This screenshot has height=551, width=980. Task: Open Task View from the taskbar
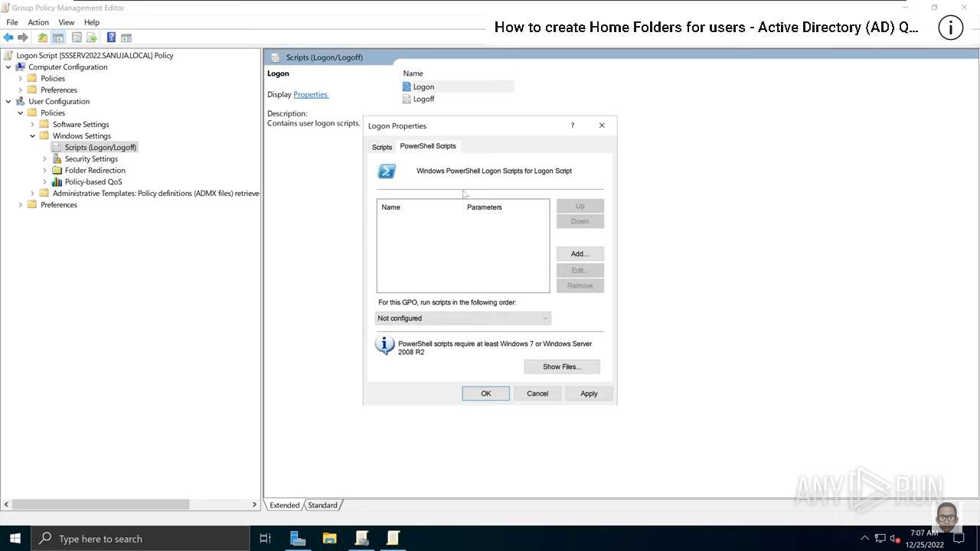tap(265, 538)
